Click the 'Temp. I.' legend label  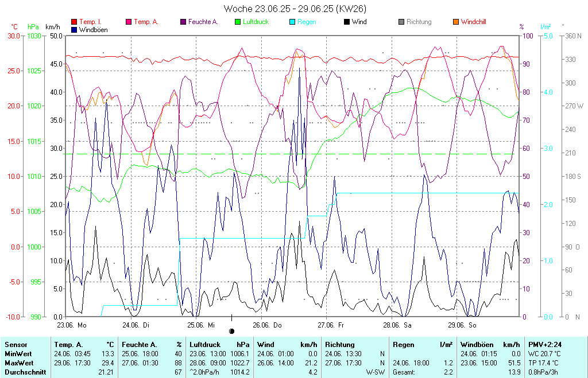[90, 22]
